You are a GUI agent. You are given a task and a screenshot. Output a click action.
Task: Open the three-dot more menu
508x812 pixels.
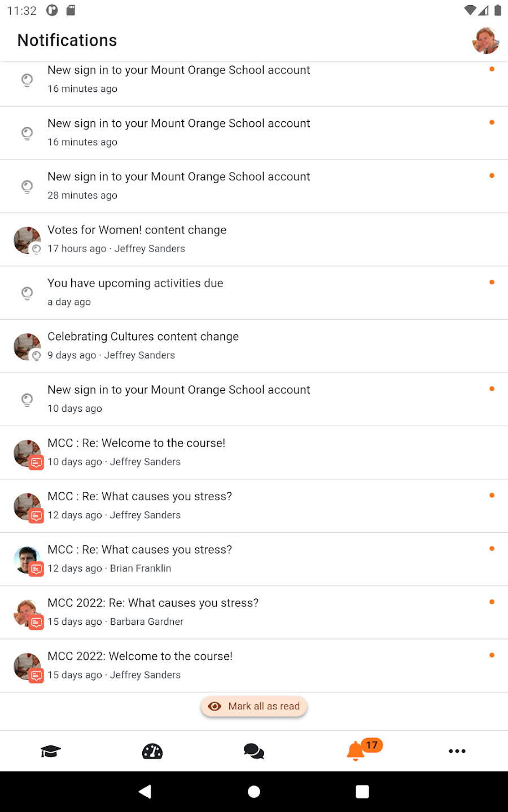pyautogui.click(x=457, y=751)
